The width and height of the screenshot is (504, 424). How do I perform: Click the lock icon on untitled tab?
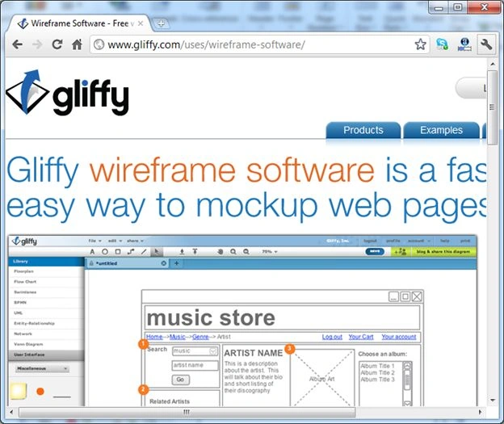click(91, 263)
